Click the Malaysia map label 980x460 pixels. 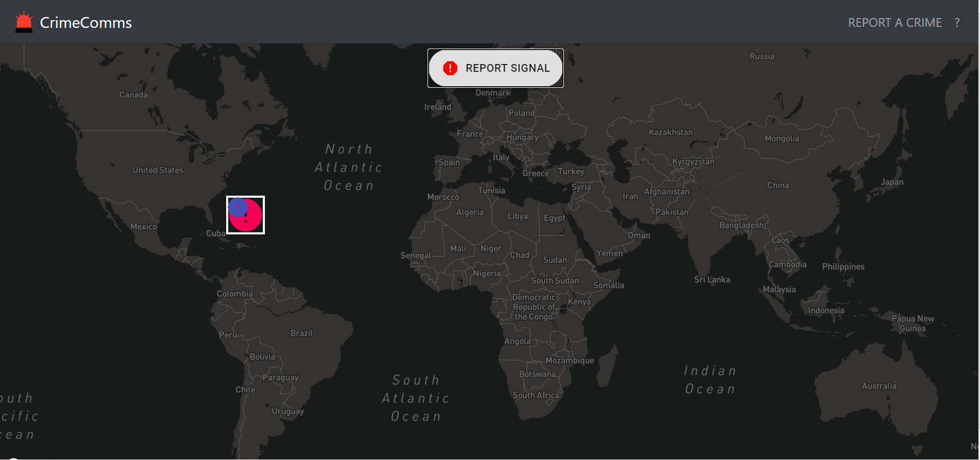coord(779,289)
